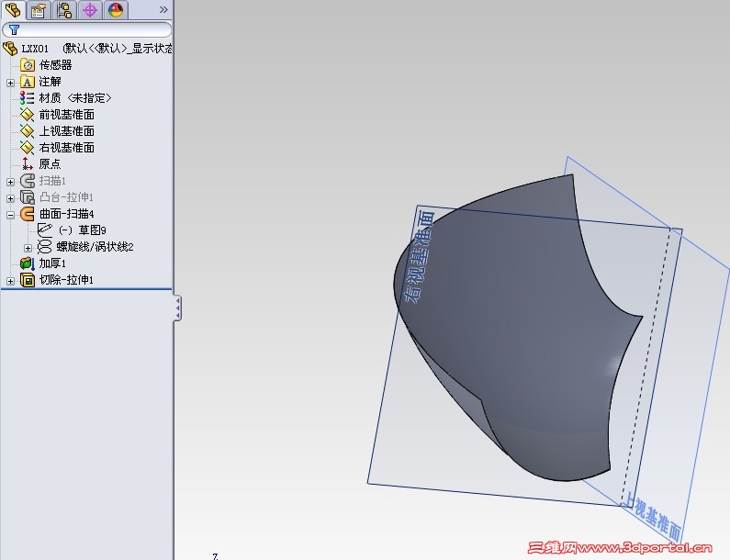This screenshot has width=730, height=560.
Task: Select the 前视基准面 plane icon
Action: 27,115
